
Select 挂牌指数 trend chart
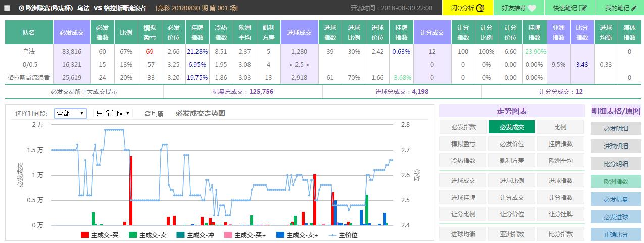[x=560, y=143]
